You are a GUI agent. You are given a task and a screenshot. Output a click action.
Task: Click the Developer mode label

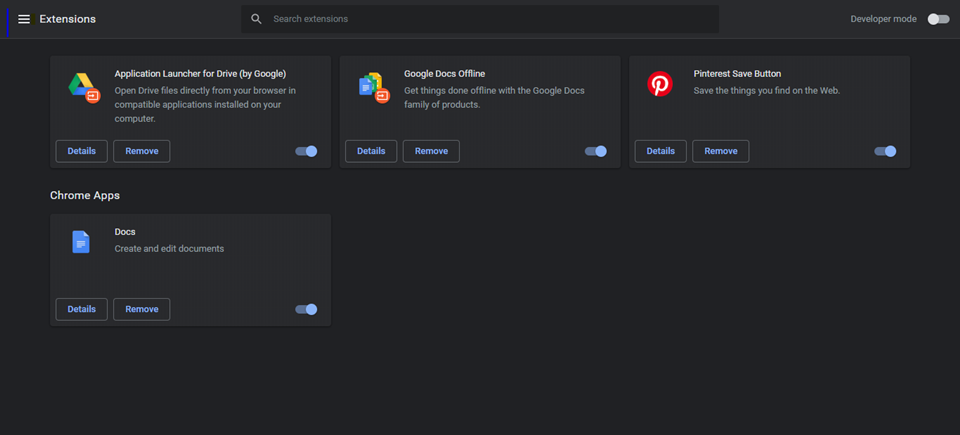click(x=883, y=19)
